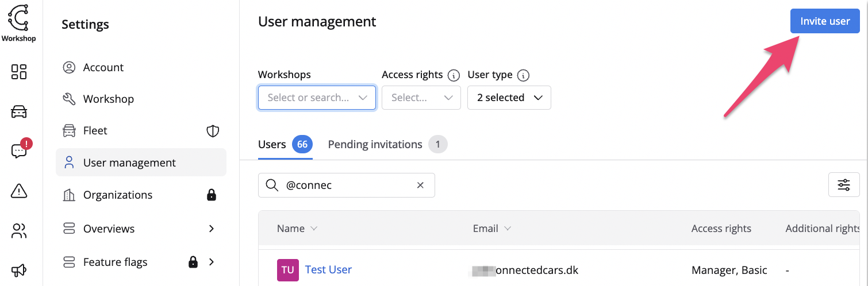Clear the @connec search text

420,185
